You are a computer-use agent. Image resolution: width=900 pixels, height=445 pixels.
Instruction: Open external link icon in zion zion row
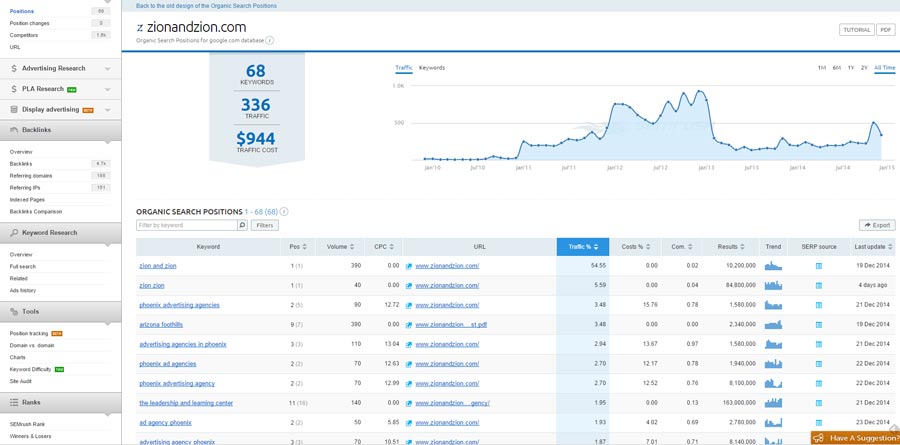[x=409, y=285]
